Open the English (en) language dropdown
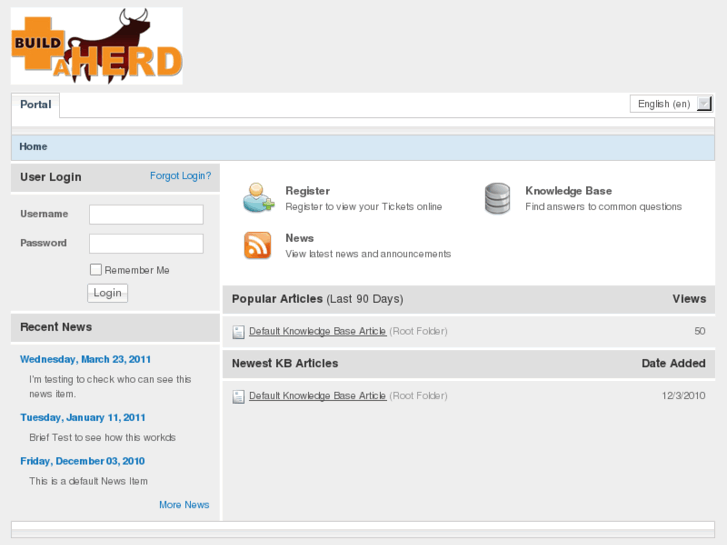 pos(671,103)
